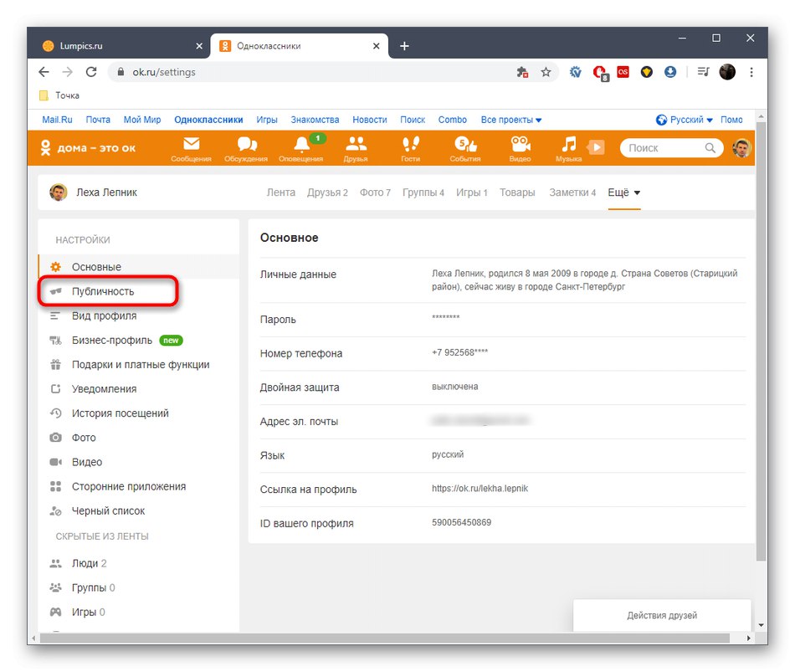
Task: Expand Все проекты dropdown
Action: point(511,120)
